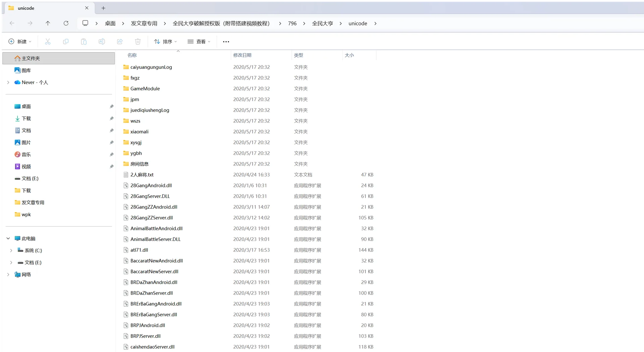Sort by the 修改日期 (Date modified) column header
This screenshot has height=352, width=644.
coord(242,55)
